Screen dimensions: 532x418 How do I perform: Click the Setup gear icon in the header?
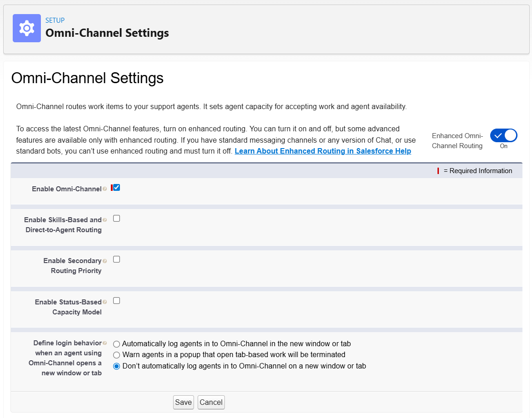[x=26, y=28]
